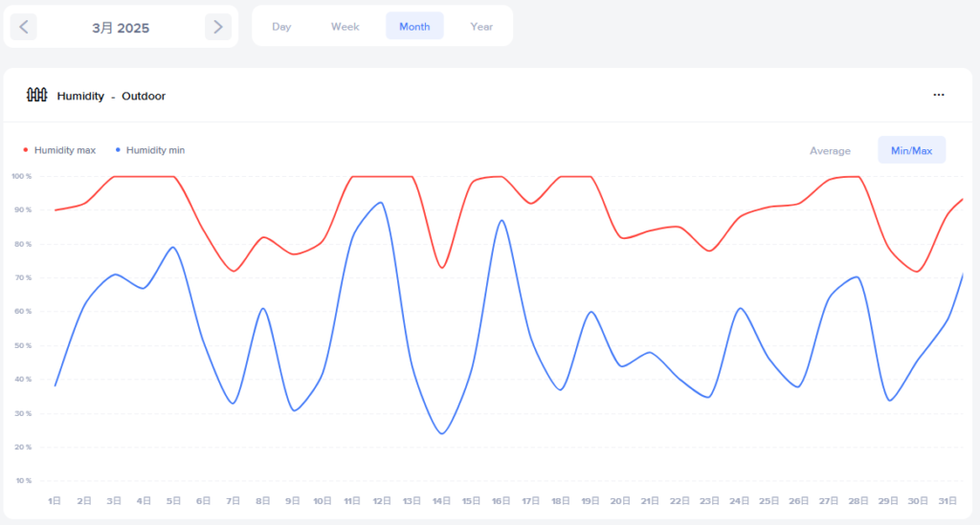Toggle the Humidity min legend series

(155, 150)
